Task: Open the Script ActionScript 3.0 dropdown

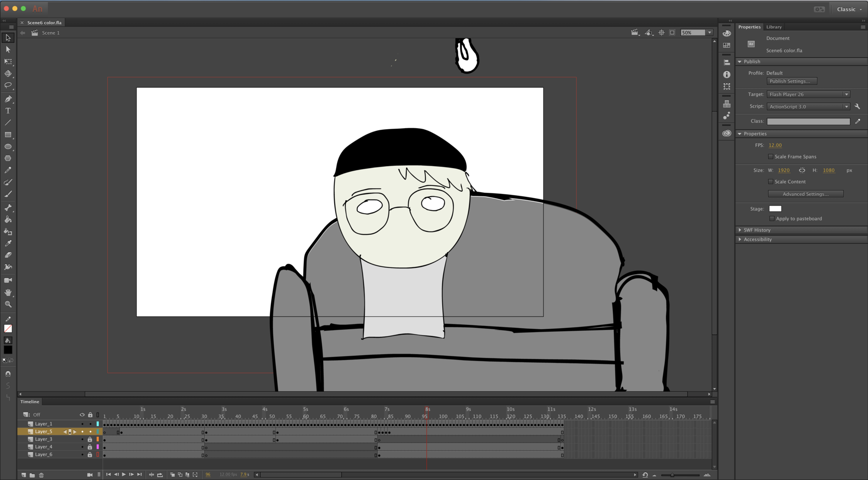Action: point(808,107)
